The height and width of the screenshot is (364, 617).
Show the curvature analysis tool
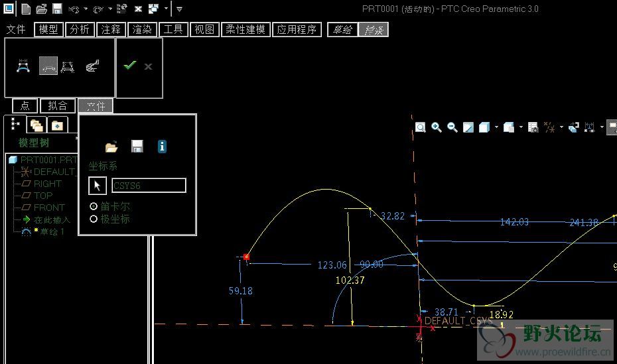[x=92, y=66]
